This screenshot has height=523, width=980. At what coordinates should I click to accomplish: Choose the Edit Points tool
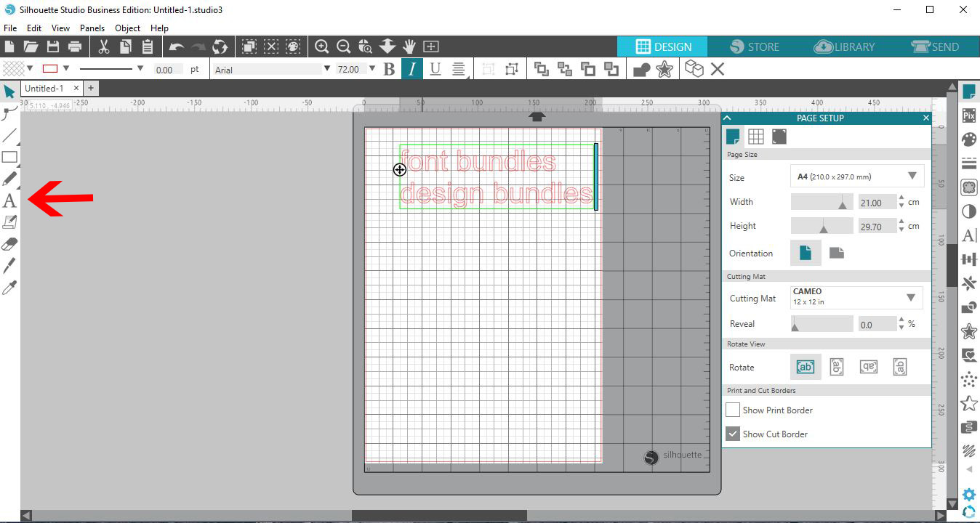click(x=9, y=113)
